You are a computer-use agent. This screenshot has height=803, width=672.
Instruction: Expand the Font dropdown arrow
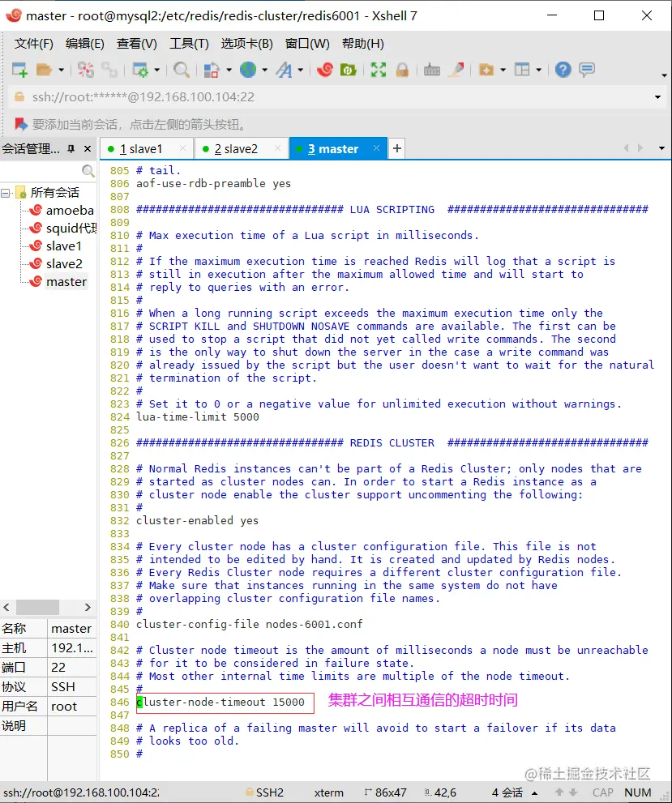(x=300, y=70)
